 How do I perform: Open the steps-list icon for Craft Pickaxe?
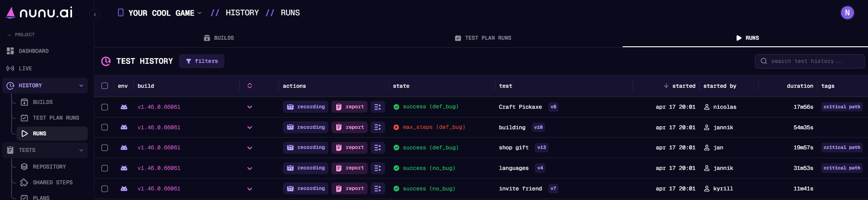378,107
